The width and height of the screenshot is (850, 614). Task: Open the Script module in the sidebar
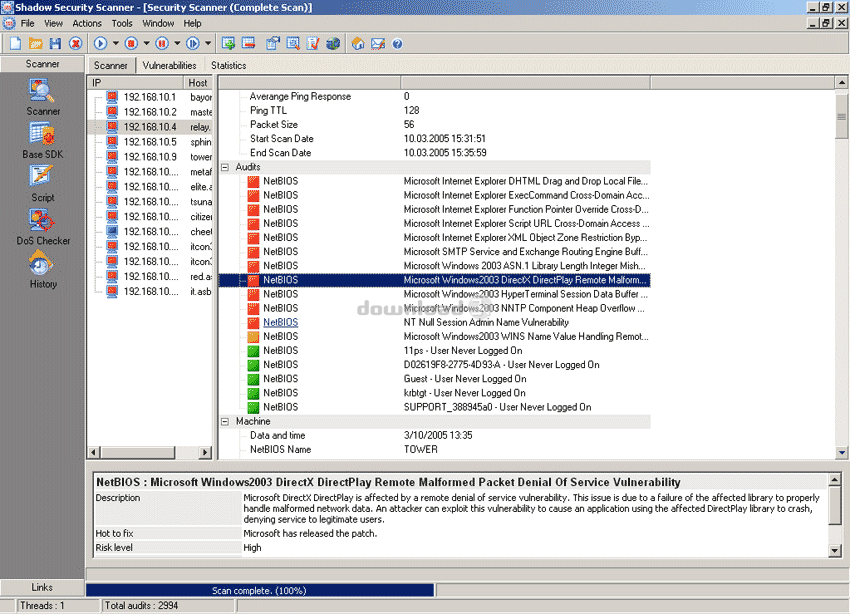43,184
